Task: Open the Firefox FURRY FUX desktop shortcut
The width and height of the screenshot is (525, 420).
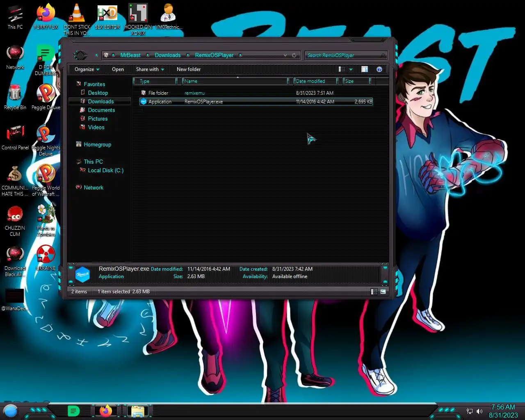Action: 46,17
